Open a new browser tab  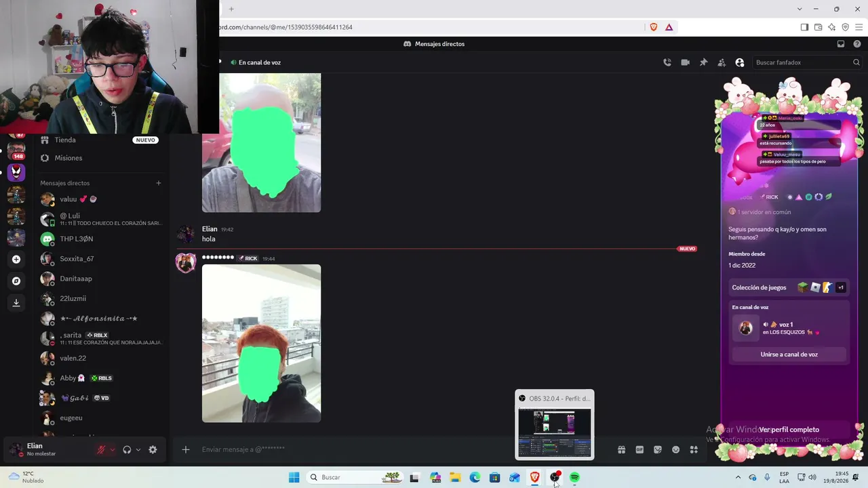[231, 9]
